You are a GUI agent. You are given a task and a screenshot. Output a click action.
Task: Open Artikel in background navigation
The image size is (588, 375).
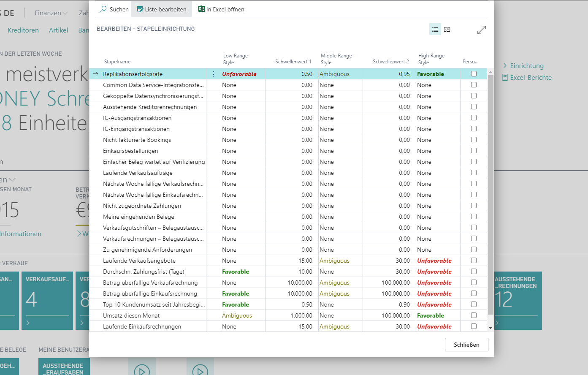[58, 30]
